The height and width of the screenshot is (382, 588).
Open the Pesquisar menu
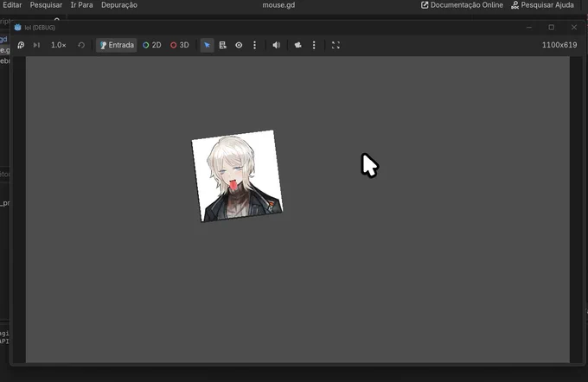coord(46,5)
